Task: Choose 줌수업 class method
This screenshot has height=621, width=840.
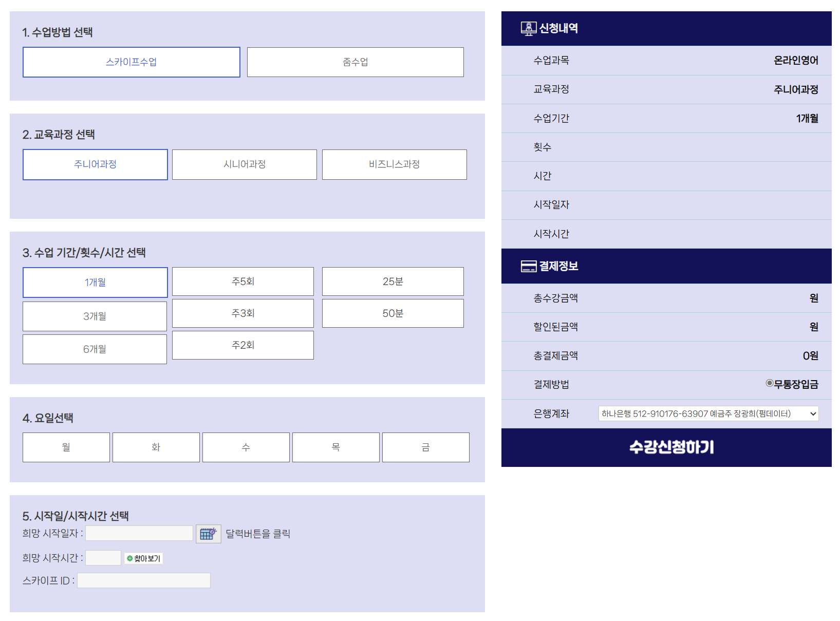Action: click(x=355, y=62)
